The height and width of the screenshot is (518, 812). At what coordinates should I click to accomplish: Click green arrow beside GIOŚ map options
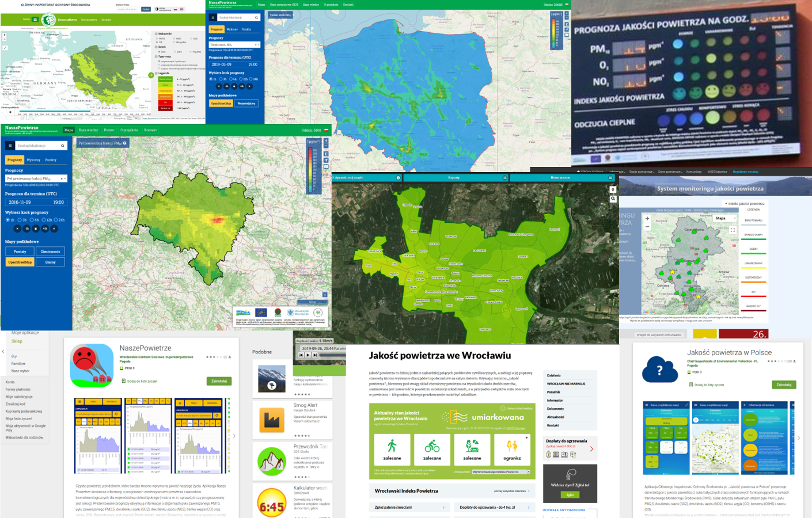click(151, 75)
